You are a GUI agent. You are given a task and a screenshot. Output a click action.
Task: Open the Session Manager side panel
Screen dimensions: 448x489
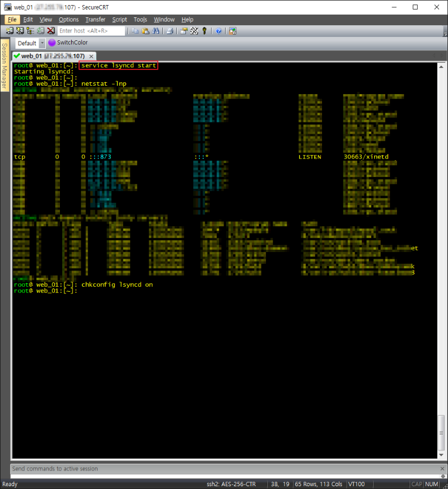point(4,66)
